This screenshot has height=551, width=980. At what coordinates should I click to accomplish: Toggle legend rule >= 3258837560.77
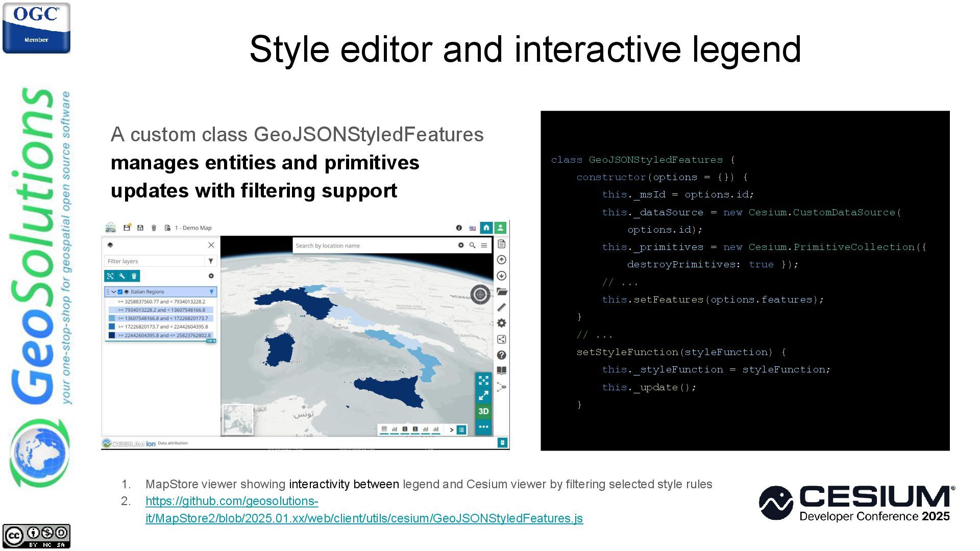coord(161,302)
